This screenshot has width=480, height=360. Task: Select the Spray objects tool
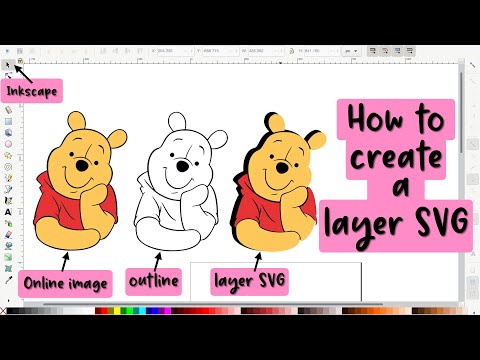coord(8,223)
